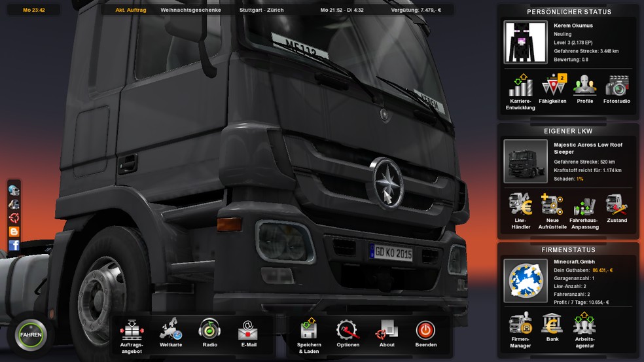Open the Firmen-Manager company manager
The width and height of the screenshot is (644, 362).
(x=520, y=323)
